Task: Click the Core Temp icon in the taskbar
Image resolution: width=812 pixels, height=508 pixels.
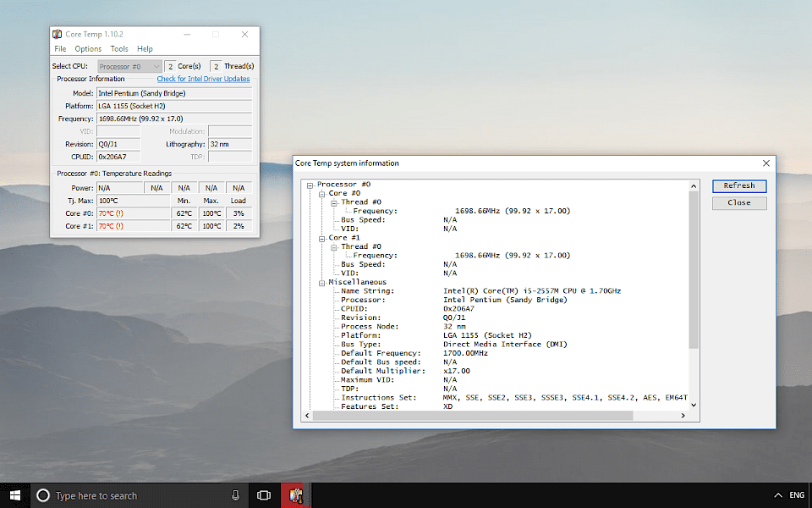Action: pos(296,495)
